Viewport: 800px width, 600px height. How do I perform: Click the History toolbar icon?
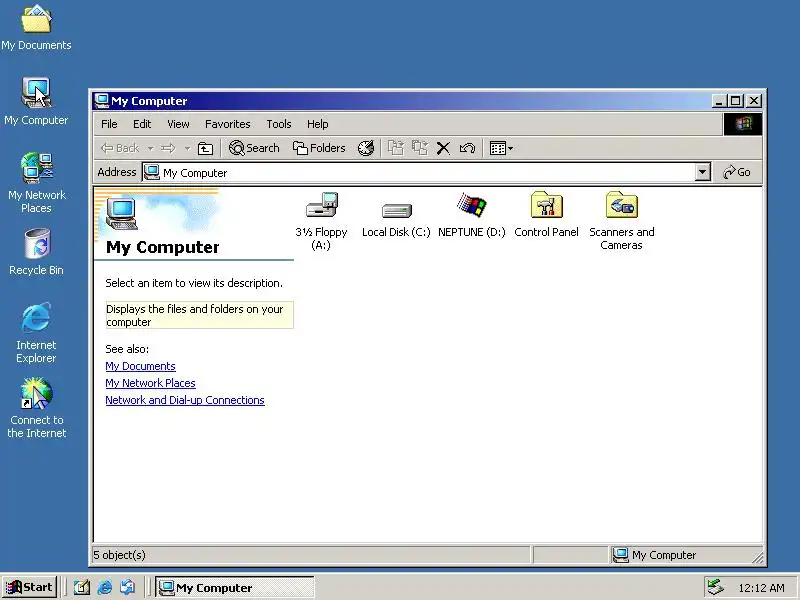[x=366, y=148]
